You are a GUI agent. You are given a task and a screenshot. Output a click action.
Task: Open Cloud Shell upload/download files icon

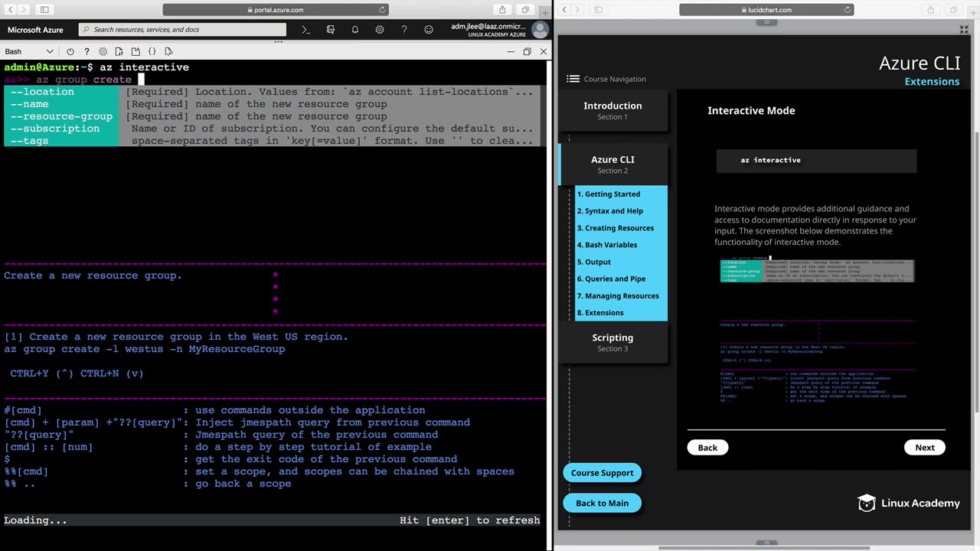[x=119, y=51]
